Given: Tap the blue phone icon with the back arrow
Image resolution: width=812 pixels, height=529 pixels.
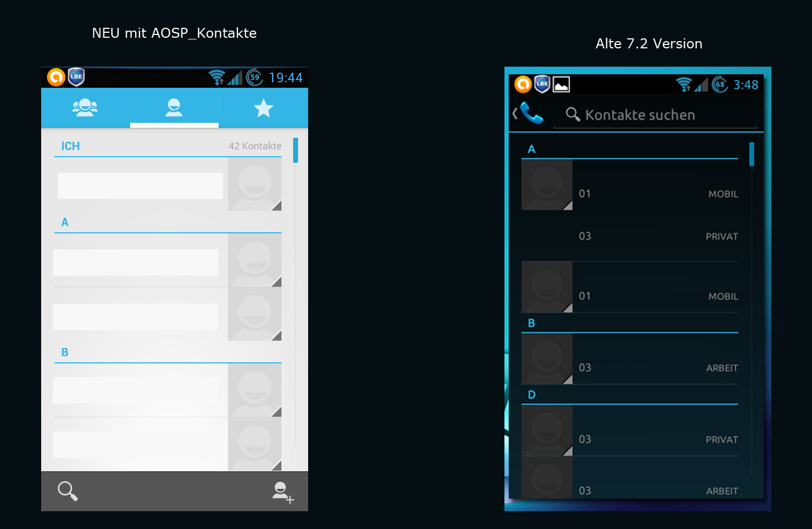Looking at the screenshot, I should click(528, 113).
